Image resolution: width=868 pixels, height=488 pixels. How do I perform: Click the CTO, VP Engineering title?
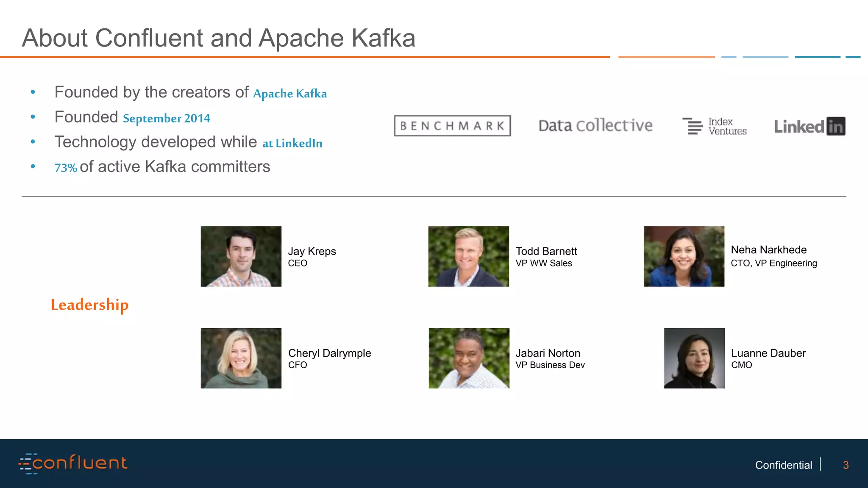point(774,263)
